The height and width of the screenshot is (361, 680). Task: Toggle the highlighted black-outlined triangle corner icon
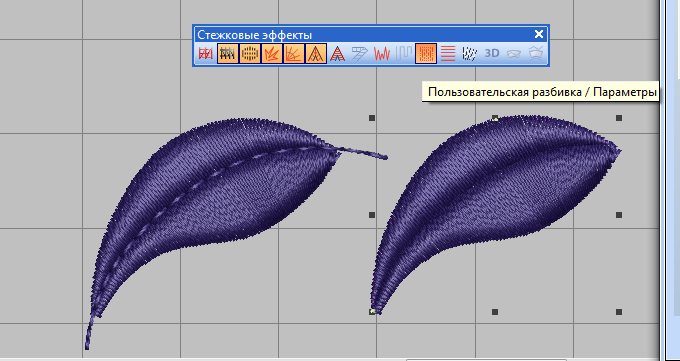316,54
